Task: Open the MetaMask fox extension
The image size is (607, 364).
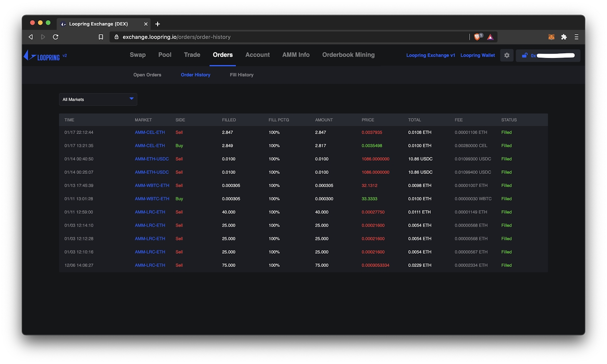Action: tap(551, 37)
